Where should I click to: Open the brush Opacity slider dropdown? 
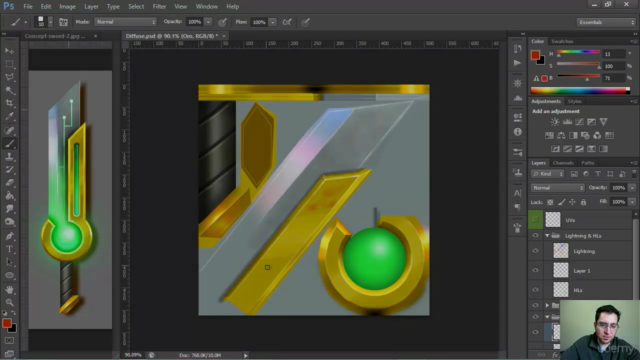208,22
